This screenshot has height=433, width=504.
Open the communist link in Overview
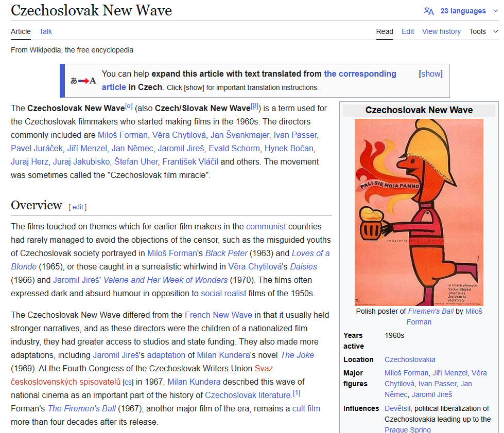266,227
